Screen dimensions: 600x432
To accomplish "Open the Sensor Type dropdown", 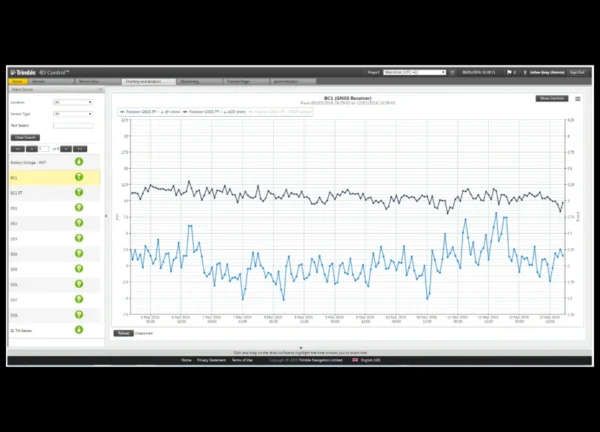I will [73, 114].
